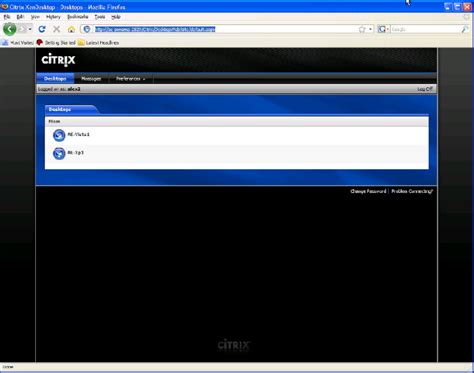
Task: Reload the page with the refresh icon
Action: tap(42, 29)
